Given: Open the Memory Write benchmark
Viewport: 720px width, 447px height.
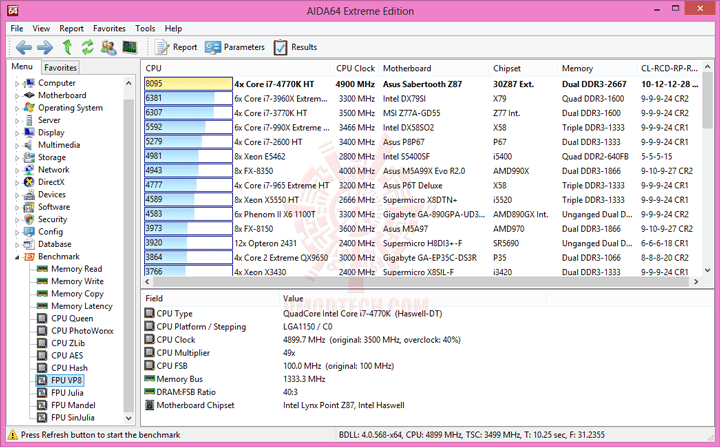Looking at the screenshot, I should (x=77, y=281).
